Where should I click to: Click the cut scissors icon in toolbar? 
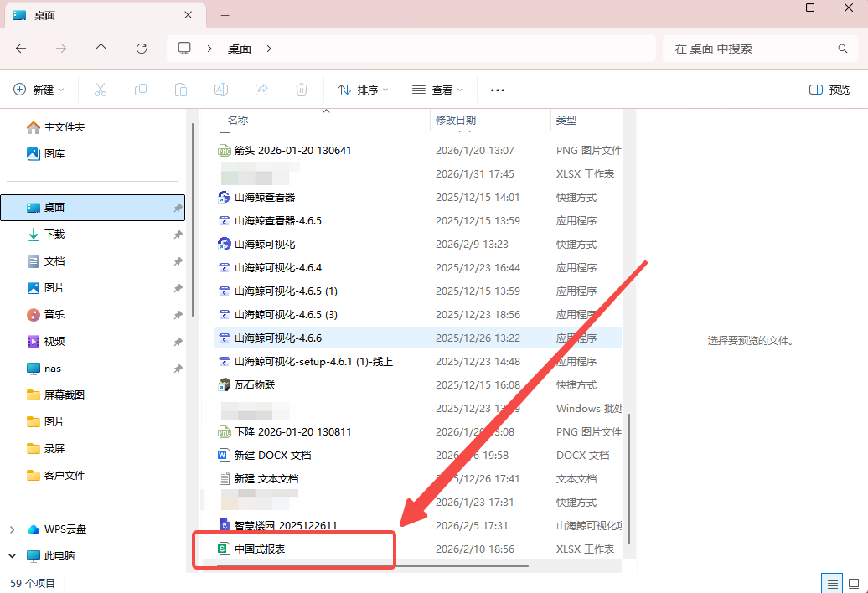[101, 90]
